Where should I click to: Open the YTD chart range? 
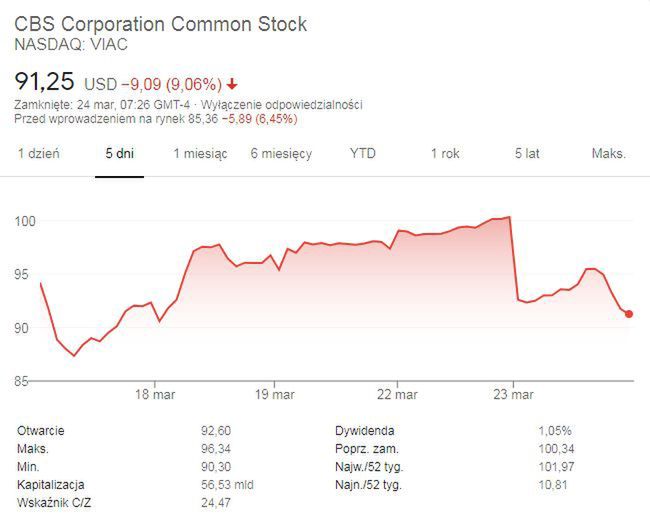click(363, 154)
